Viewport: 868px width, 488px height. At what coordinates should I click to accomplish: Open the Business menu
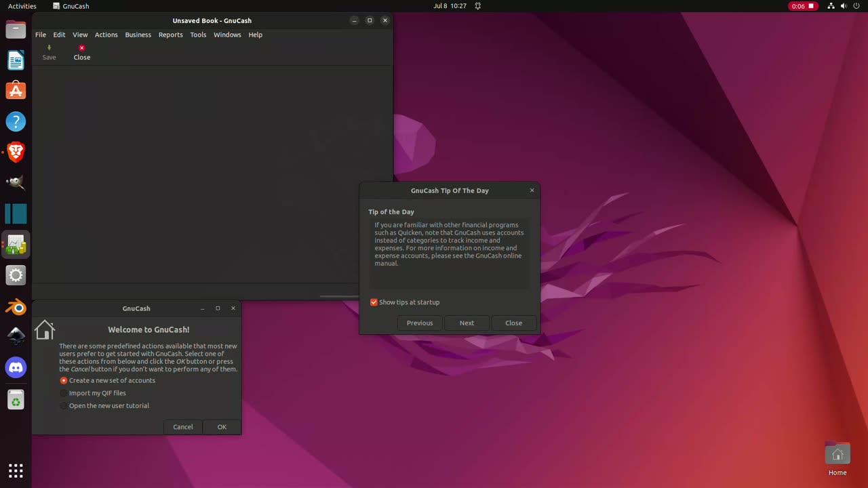pyautogui.click(x=138, y=35)
